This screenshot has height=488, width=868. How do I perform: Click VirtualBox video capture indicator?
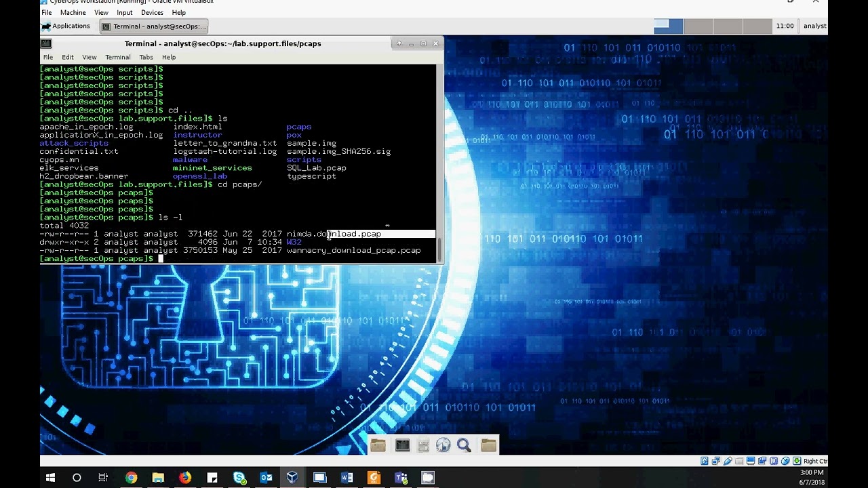click(x=762, y=461)
